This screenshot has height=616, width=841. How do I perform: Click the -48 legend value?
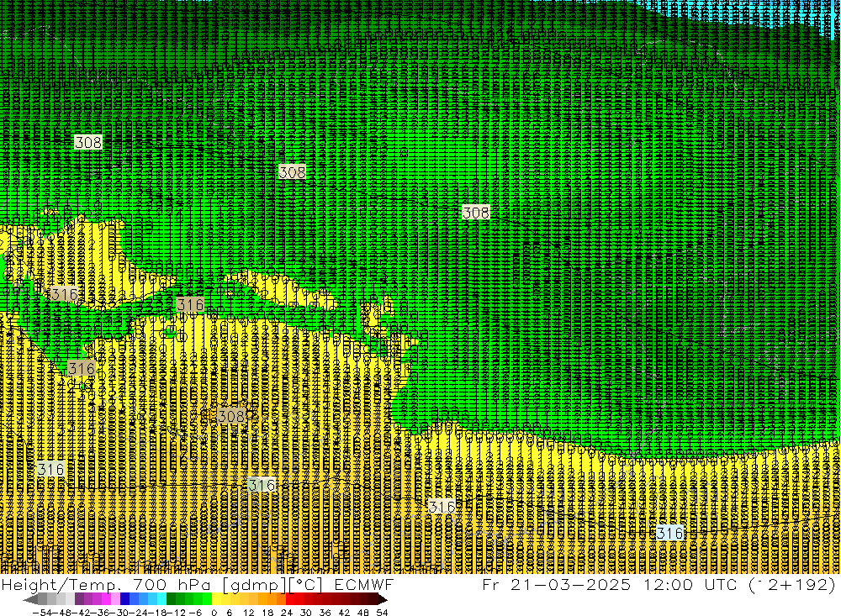click(x=61, y=613)
